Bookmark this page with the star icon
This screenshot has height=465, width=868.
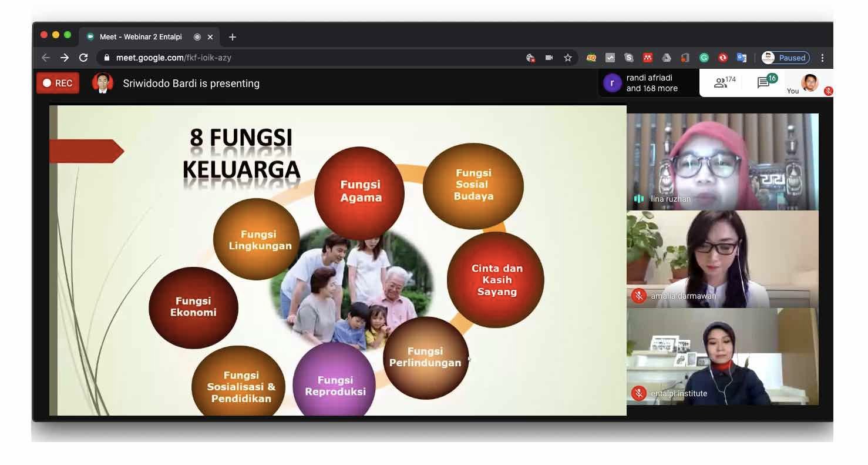567,58
